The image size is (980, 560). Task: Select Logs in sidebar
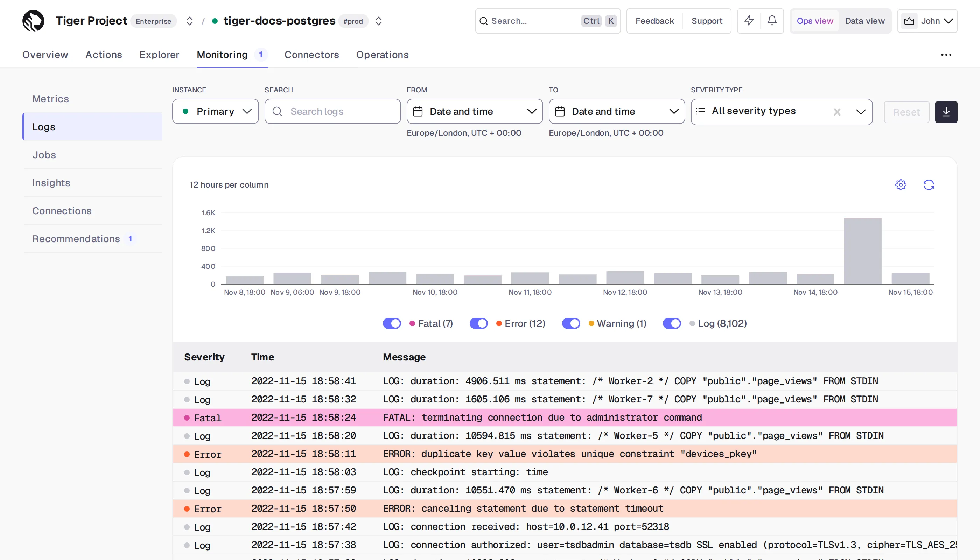[x=92, y=127]
